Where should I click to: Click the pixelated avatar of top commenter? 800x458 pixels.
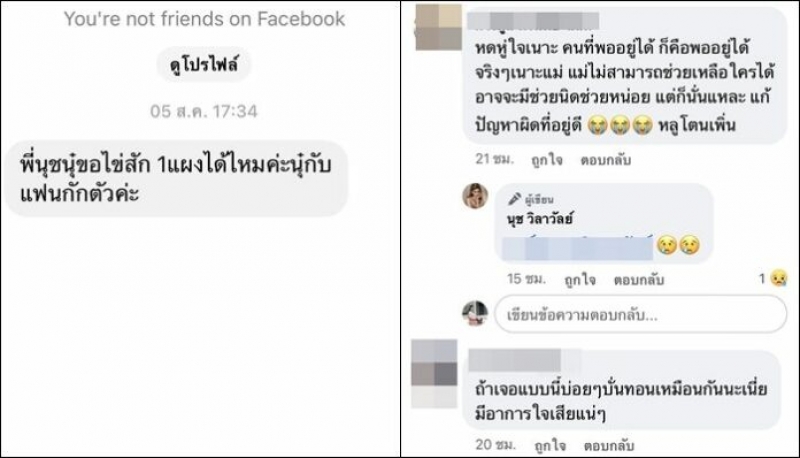pyautogui.click(x=439, y=27)
